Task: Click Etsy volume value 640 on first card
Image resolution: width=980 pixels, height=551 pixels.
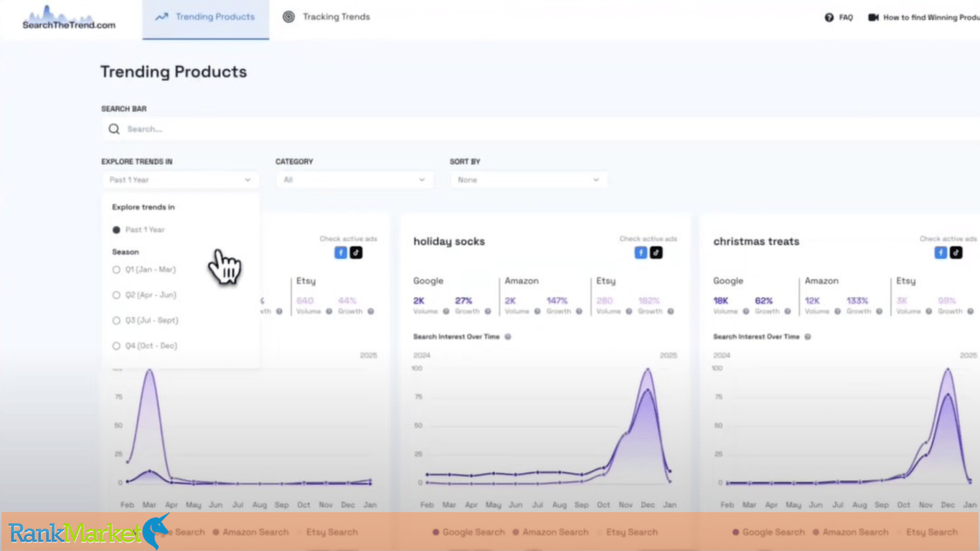Action: 305,301
